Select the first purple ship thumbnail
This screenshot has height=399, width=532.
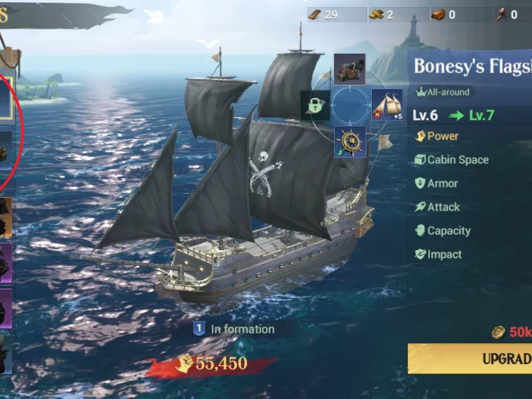[6, 263]
